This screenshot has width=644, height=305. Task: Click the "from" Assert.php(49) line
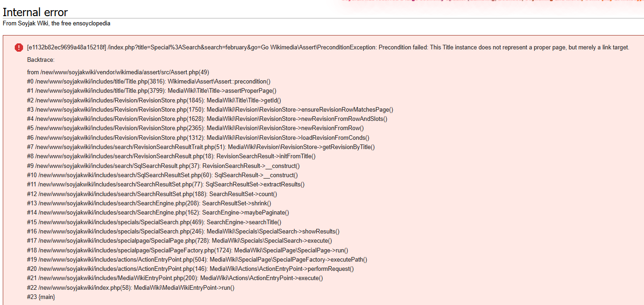[x=118, y=72]
